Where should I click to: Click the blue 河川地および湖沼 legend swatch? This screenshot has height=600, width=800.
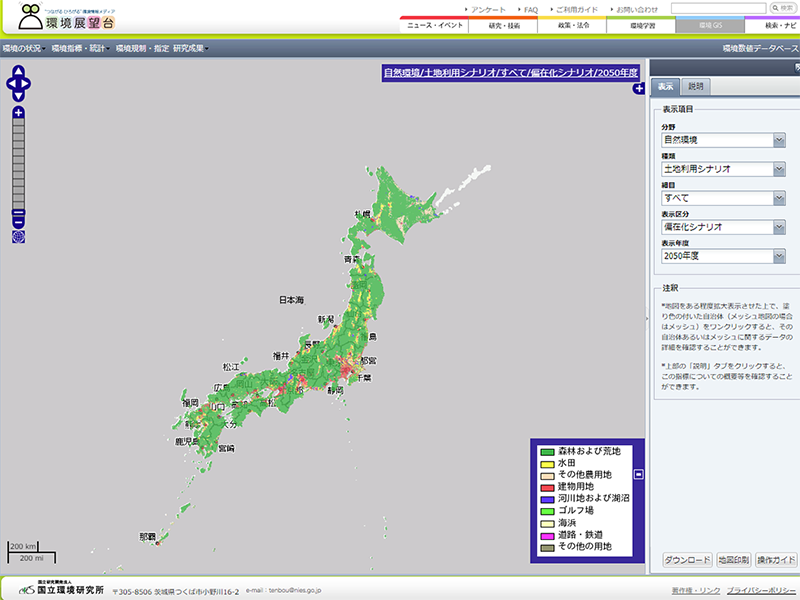tap(547, 499)
